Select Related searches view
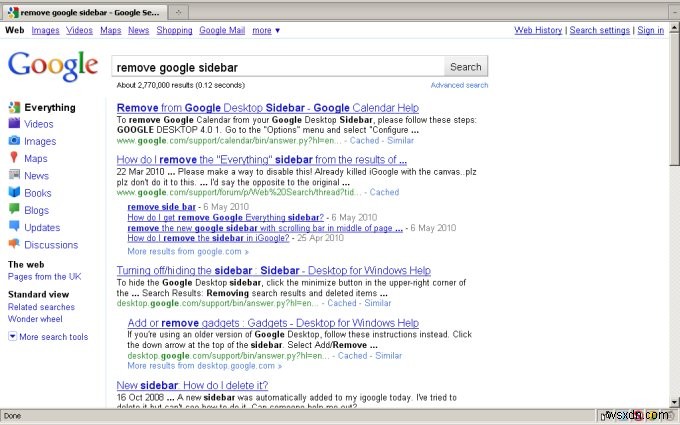The image size is (680, 425). [x=41, y=307]
